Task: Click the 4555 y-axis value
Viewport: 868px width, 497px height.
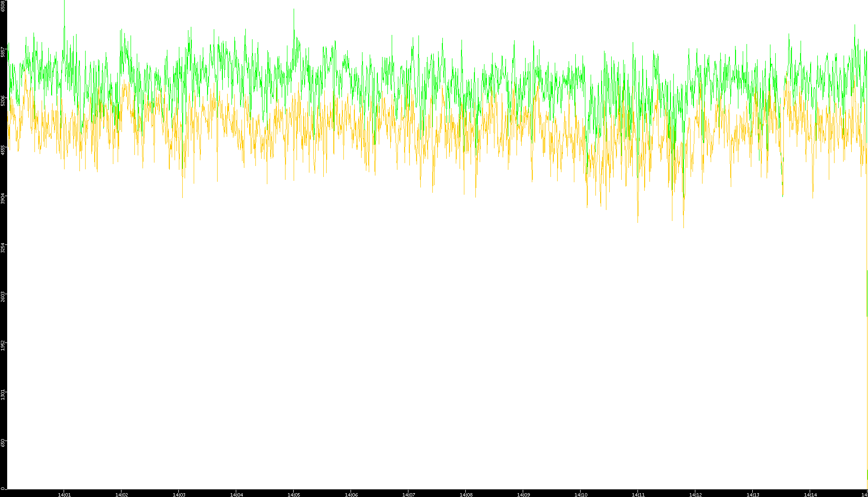Action: [x=3, y=150]
